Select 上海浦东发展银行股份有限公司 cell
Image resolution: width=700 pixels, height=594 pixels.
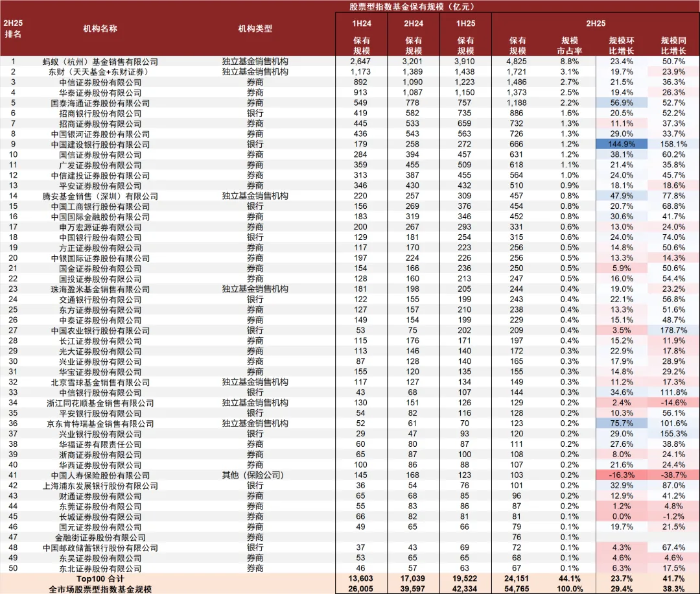pos(100,486)
